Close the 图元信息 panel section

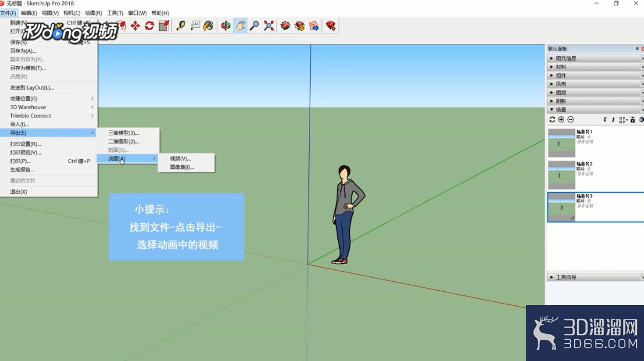[642, 58]
